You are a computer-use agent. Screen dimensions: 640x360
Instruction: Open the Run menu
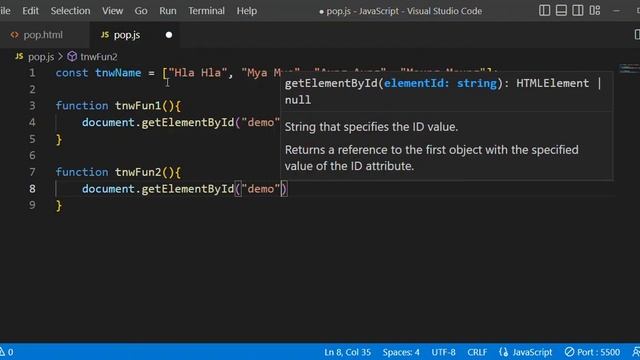point(168,11)
